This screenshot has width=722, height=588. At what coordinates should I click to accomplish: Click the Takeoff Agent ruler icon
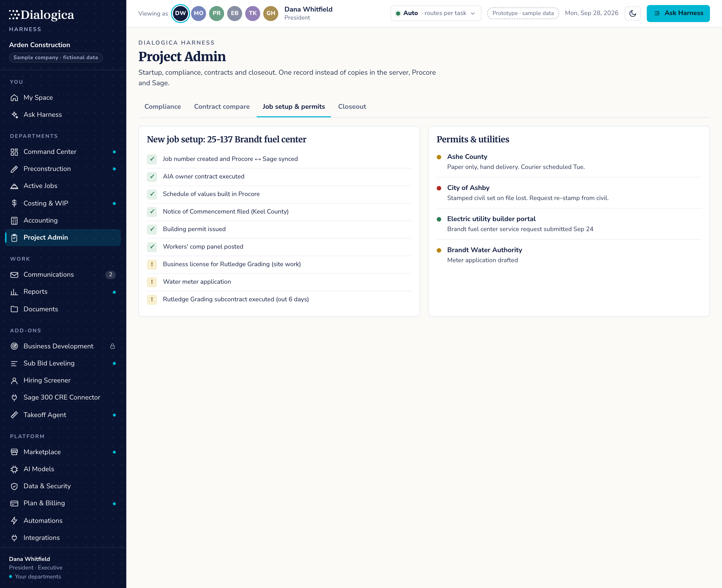pyautogui.click(x=14, y=415)
